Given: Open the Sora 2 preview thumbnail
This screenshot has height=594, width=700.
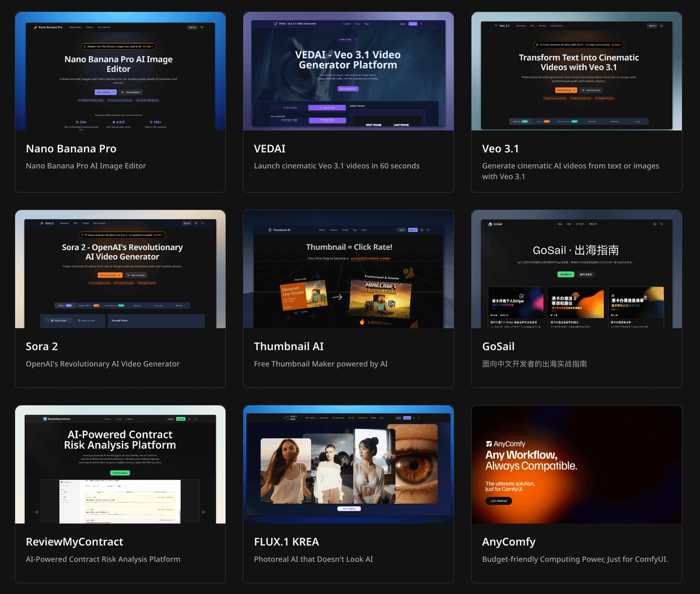Looking at the screenshot, I should pos(120,269).
